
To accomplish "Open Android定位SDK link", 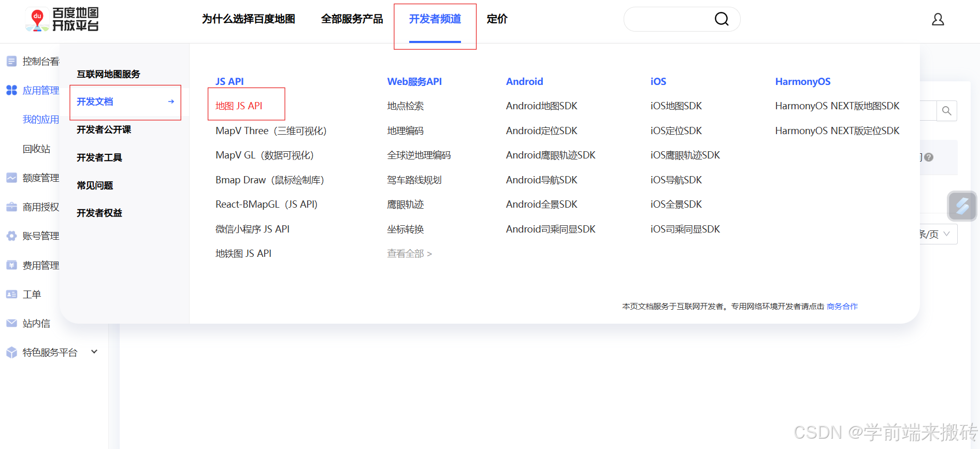I will (542, 131).
